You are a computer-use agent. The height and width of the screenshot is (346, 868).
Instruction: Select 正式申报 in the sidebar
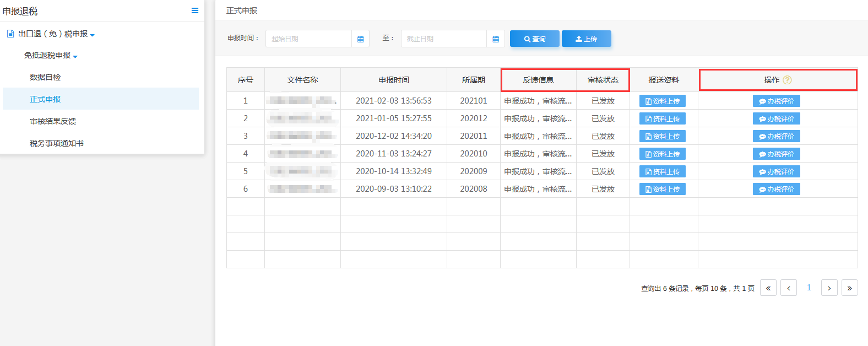(x=101, y=99)
